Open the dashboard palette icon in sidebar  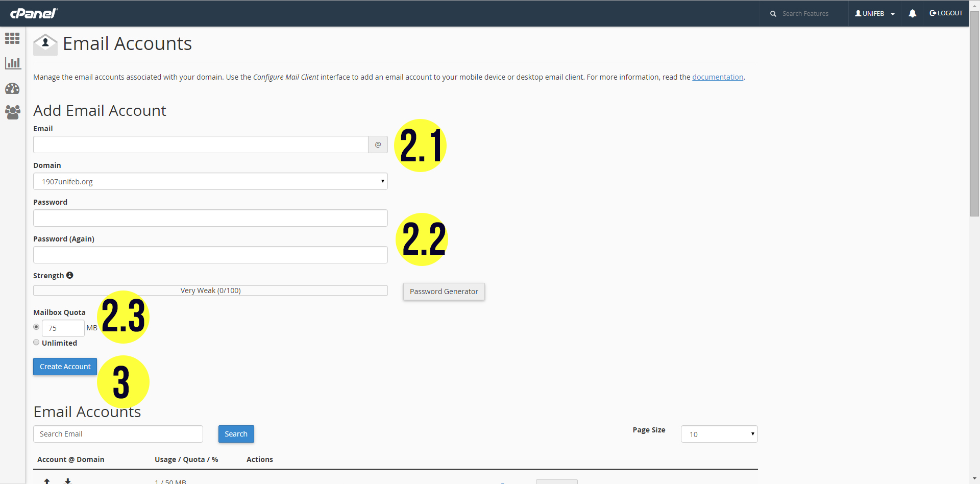click(12, 88)
